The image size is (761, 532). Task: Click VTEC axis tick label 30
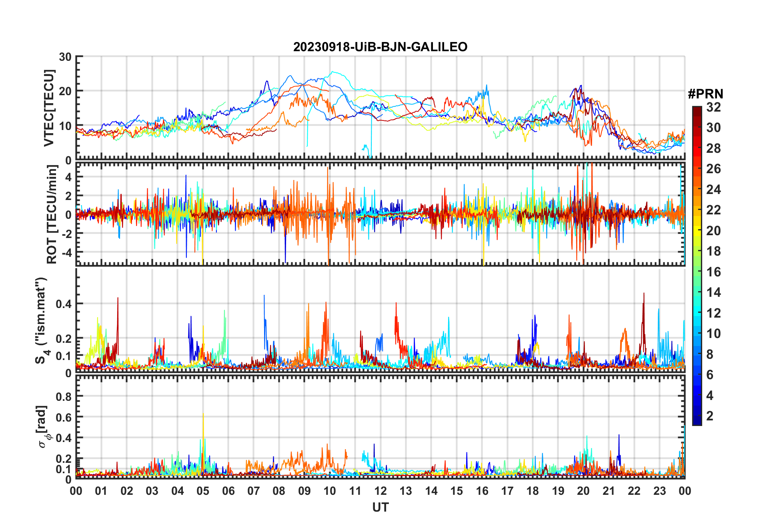coord(65,57)
